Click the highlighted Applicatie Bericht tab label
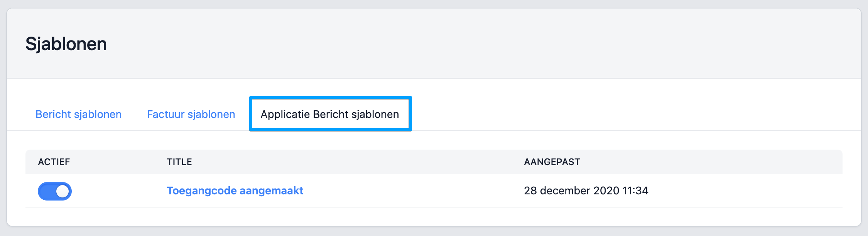Screen dimensions: 868x236 [330, 114]
